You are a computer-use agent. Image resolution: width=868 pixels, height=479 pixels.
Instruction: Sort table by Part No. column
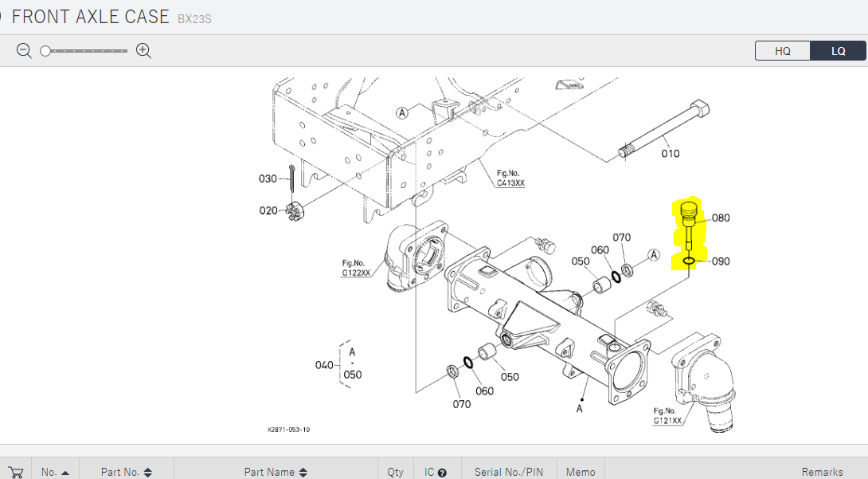[126, 472]
